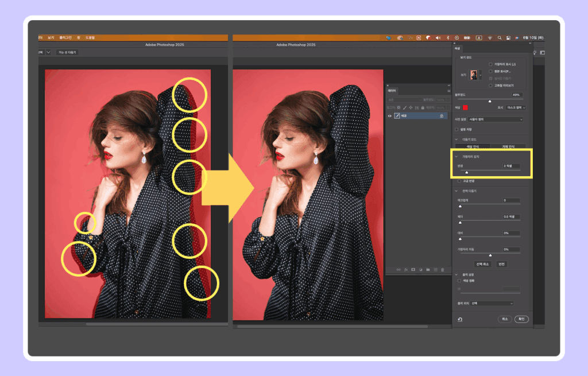Collapse the 다듬기 모드 section chevron
This screenshot has width=588, height=376.
[457, 139]
